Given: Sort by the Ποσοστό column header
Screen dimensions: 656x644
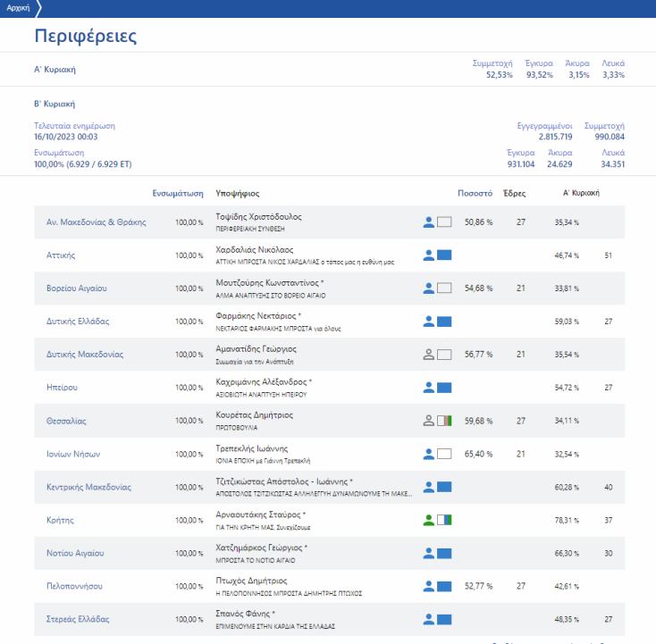Looking at the screenshot, I should click(475, 193).
